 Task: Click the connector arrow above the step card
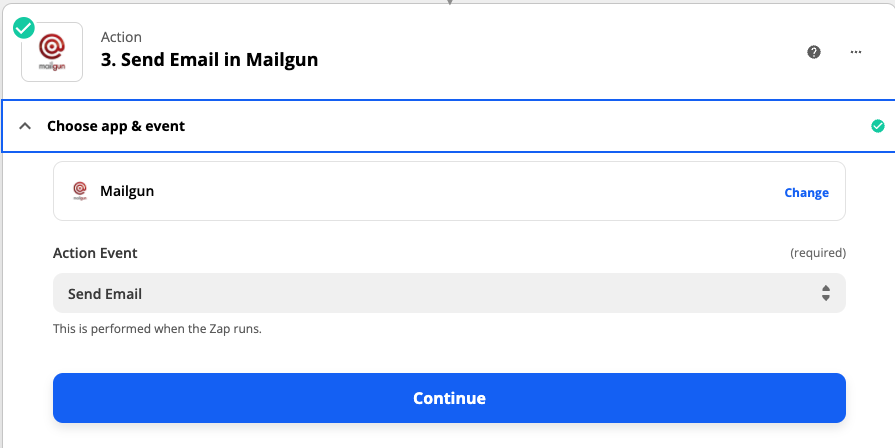click(450, 2)
